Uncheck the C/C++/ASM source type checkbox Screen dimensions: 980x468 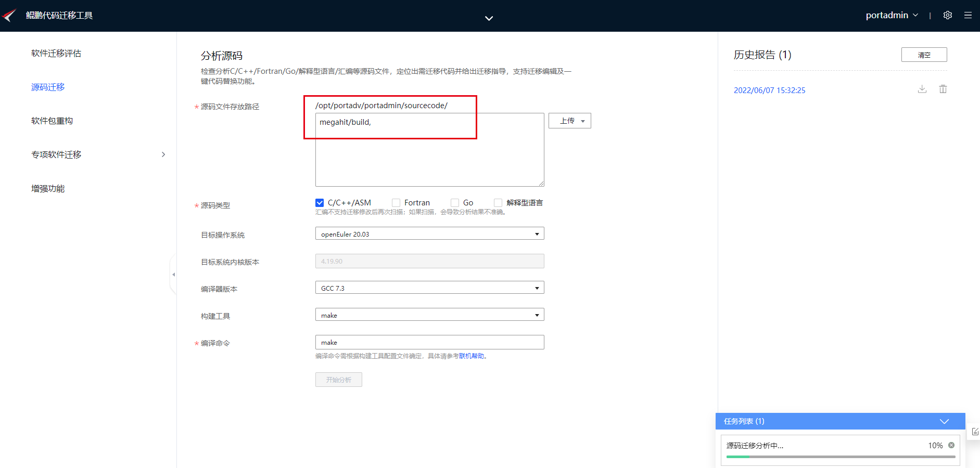320,203
